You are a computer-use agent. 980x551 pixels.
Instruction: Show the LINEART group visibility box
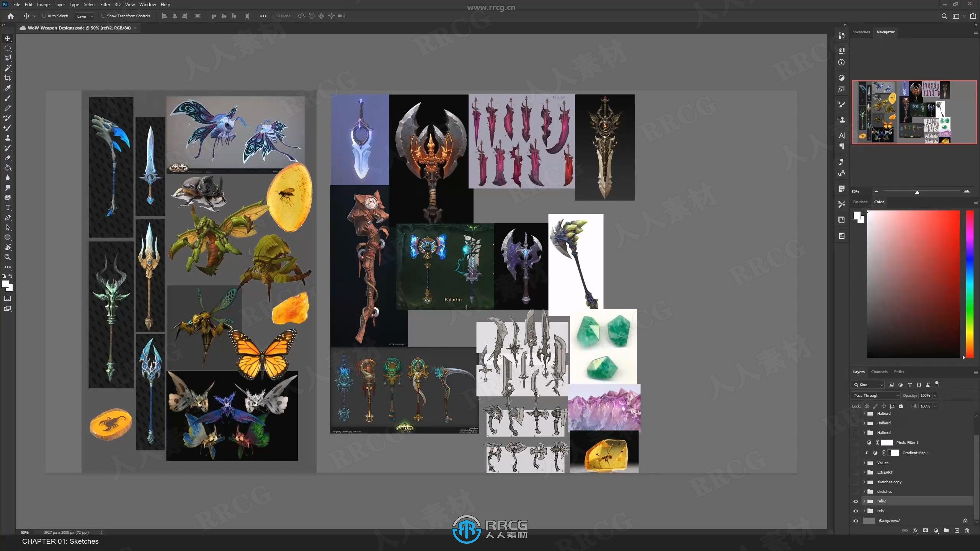tap(856, 472)
